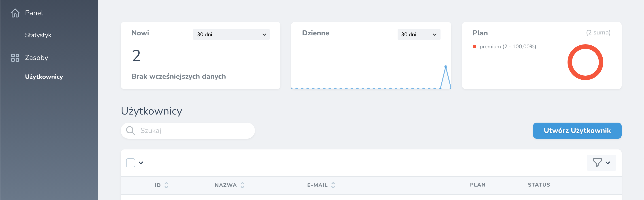
Task: Open the Panel menu item
Action: click(34, 13)
